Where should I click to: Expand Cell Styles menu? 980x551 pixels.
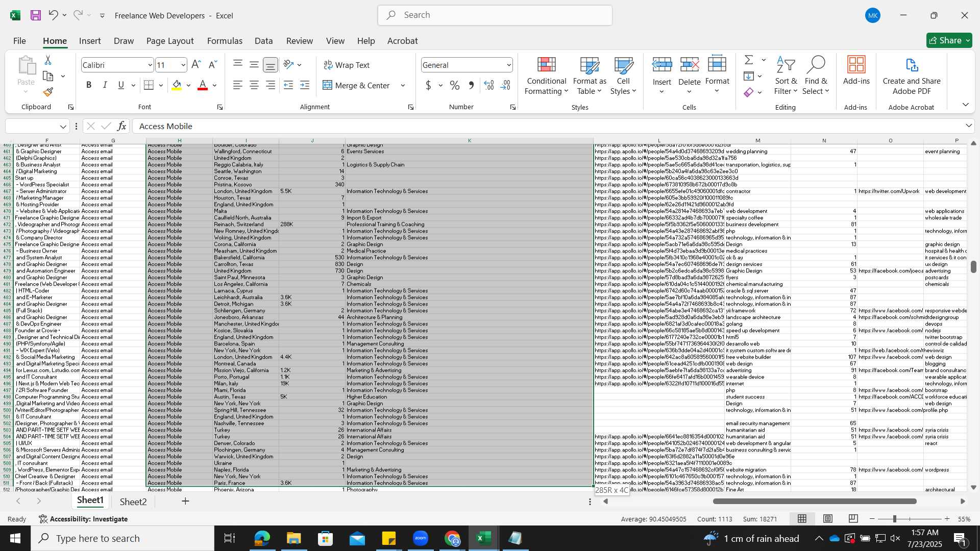click(x=623, y=76)
